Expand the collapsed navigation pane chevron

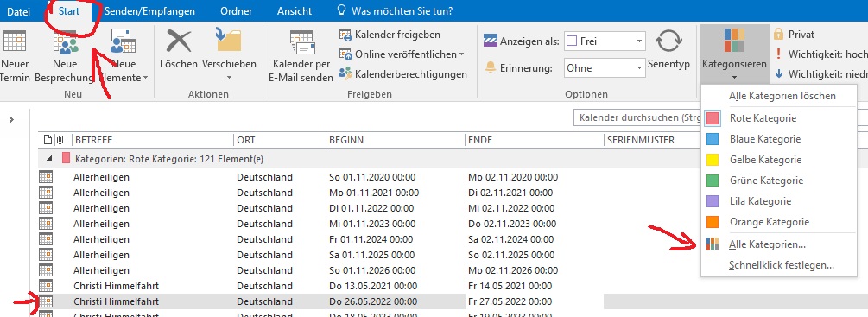pyautogui.click(x=11, y=119)
